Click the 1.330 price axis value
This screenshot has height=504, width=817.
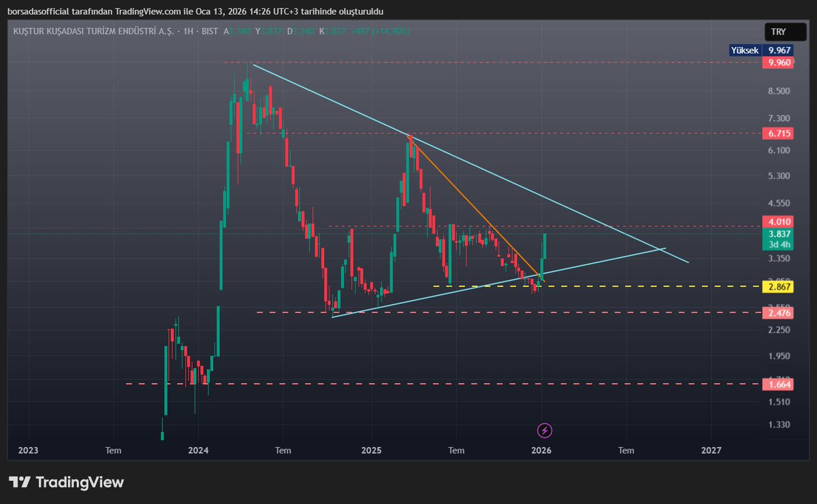[x=779, y=425]
